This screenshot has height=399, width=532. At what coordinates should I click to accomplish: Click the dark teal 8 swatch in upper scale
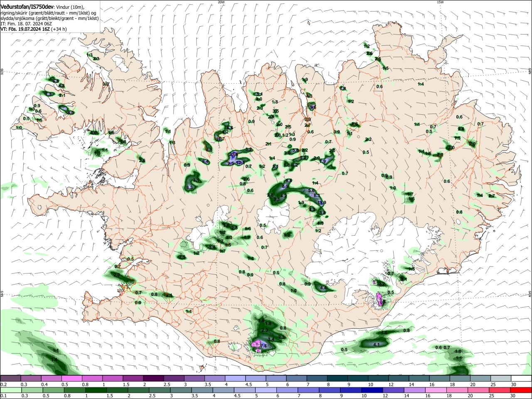click(337, 378)
